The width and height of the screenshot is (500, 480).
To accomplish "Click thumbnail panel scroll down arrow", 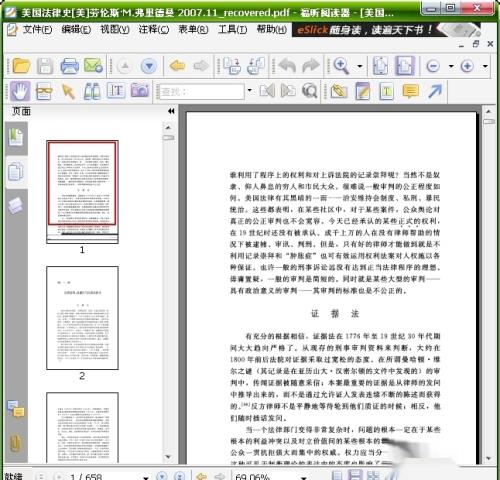I will click(168, 457).
